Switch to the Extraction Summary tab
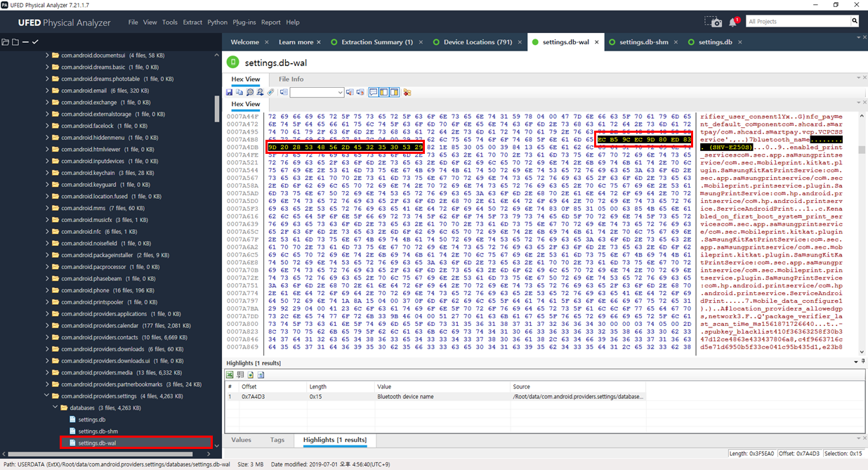 (x=377, y=42)
